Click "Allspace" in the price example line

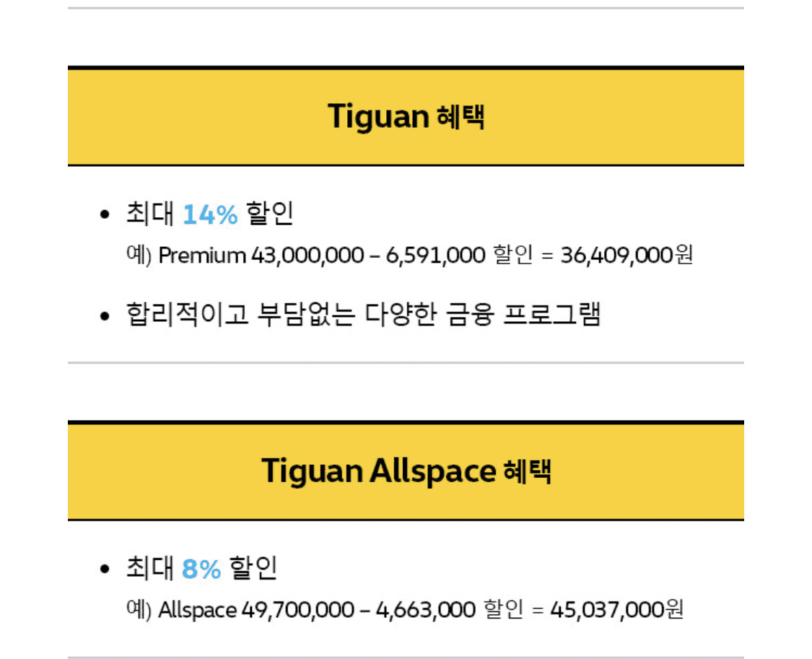[x=197, y=610]
